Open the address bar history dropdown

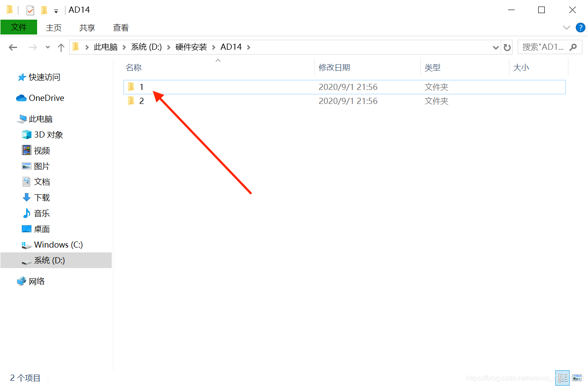495,47
